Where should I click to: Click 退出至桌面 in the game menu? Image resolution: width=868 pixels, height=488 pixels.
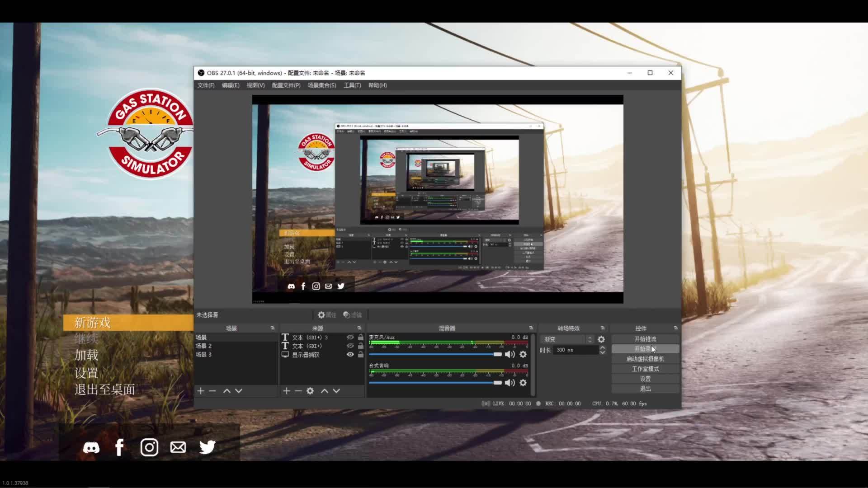coord(104,389)
